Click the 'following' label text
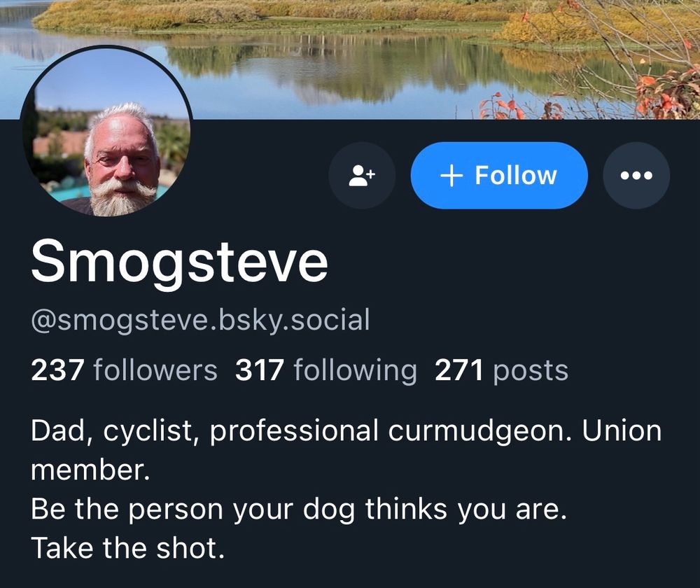 point(356,370)
